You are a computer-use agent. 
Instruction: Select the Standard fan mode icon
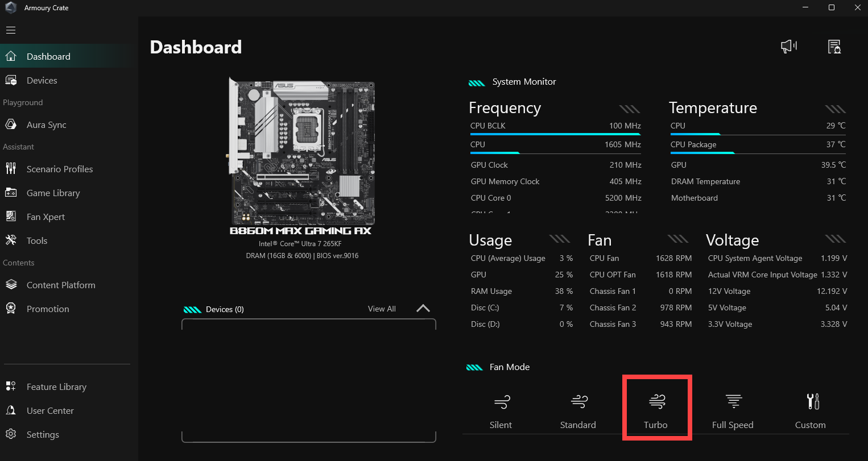(579, 402)
